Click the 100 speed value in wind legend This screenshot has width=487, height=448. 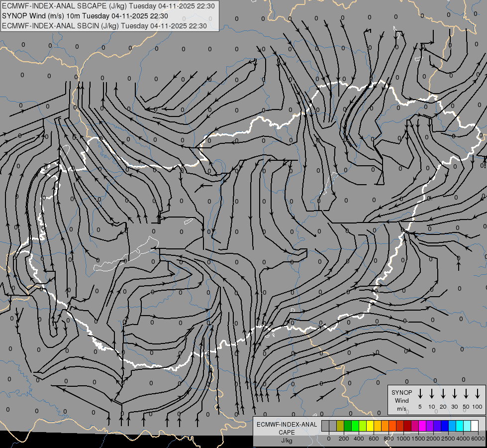(x=478, y=407)
